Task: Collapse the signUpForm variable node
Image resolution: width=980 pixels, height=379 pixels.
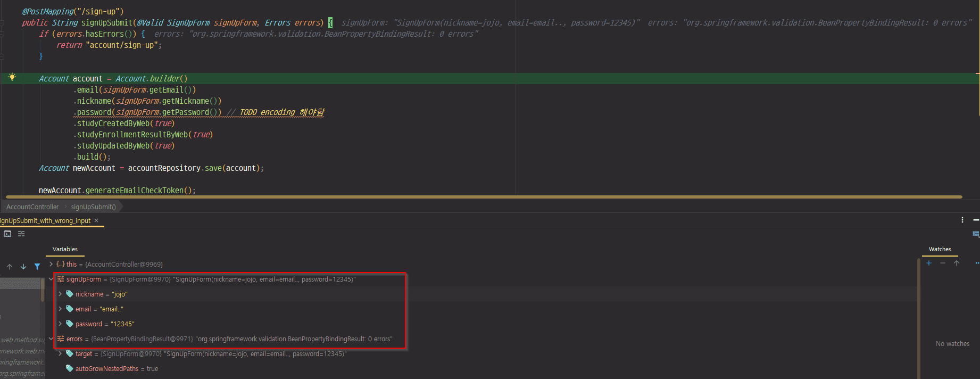Action: pos(51,279)
